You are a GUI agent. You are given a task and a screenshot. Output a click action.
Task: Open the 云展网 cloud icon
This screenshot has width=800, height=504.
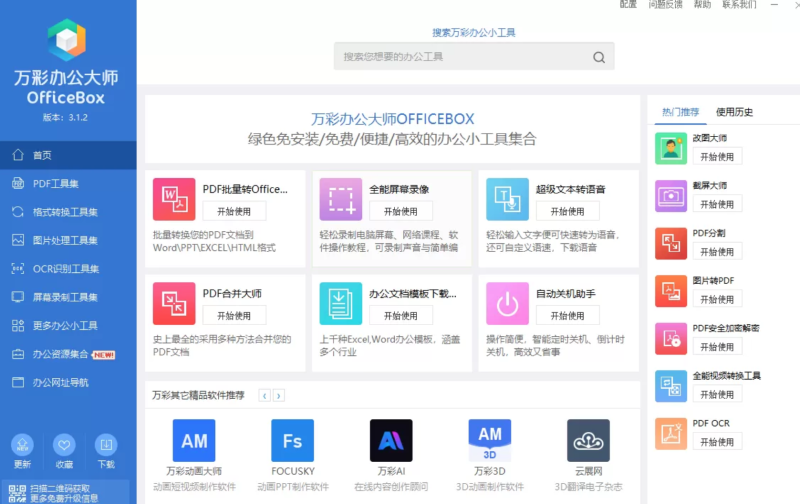click(588, 441)
